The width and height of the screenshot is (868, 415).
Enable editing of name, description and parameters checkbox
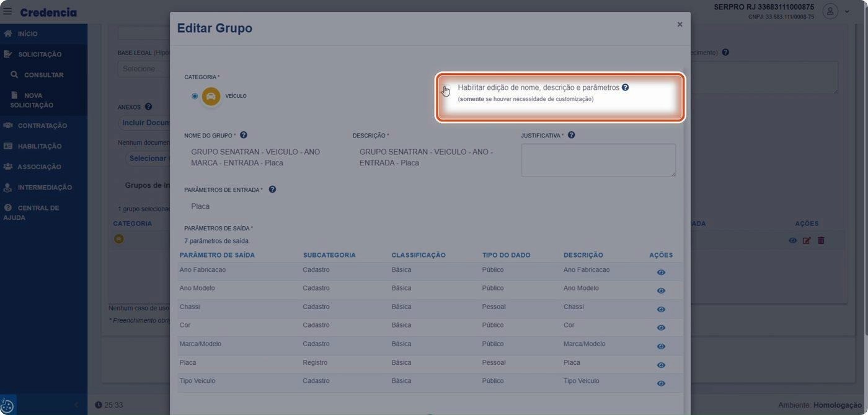point(446,89)
